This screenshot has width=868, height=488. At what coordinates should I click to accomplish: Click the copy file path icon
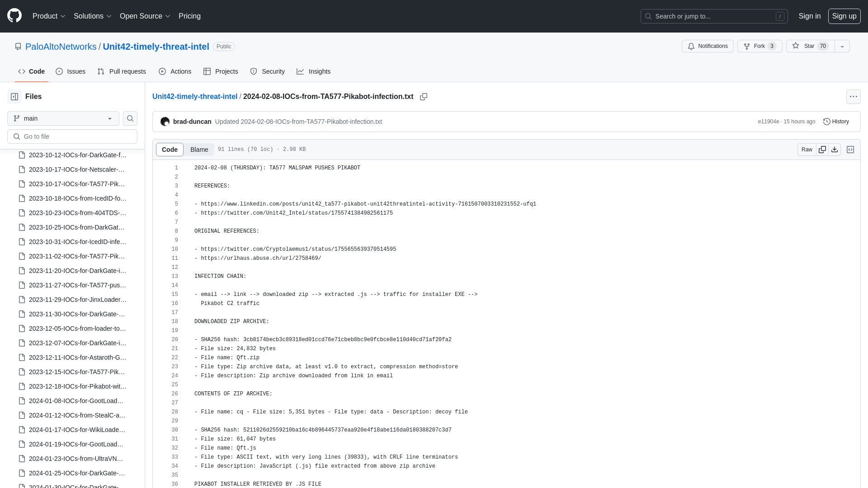(424, 97)
